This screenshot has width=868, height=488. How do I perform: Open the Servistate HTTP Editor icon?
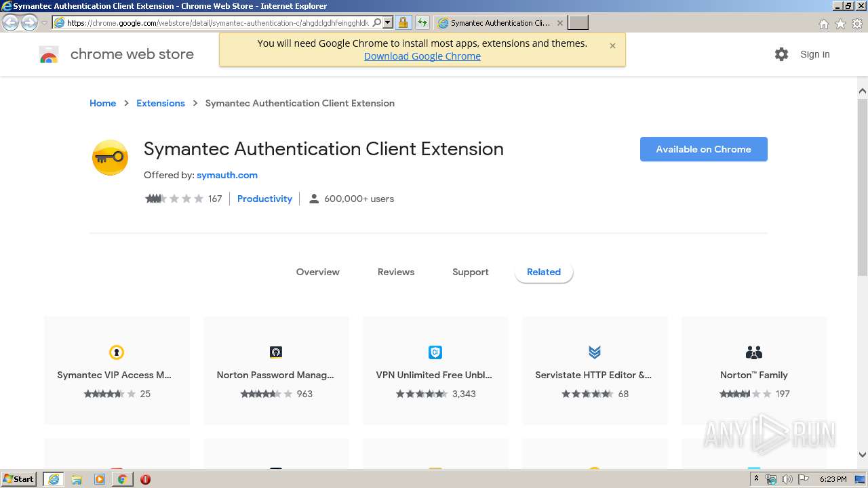click(x=595, y=352)
